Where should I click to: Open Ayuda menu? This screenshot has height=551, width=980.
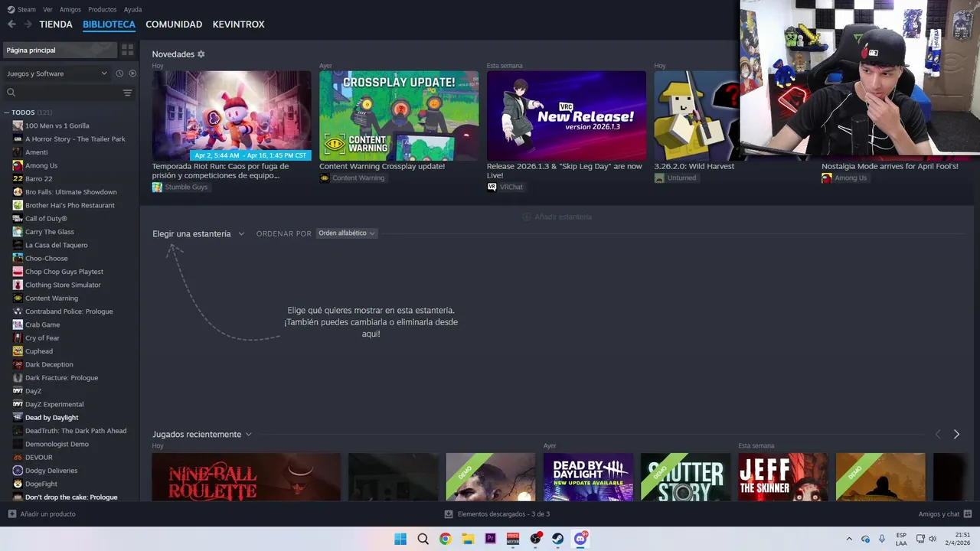coord(132,9)
